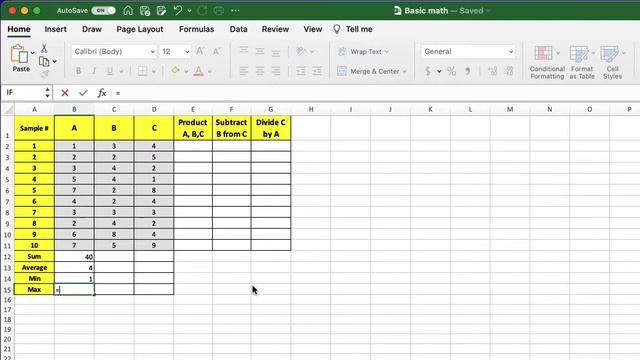Image resolution: width=640 pixels, height=360 pixels.
Task: Click the Merge & Center button
Action: click(368, 71)
